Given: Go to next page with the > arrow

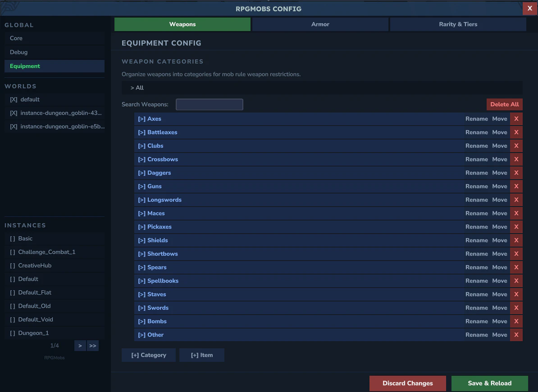Looking at the screenshot, I should pyautogui.click(x=80, y=345).
